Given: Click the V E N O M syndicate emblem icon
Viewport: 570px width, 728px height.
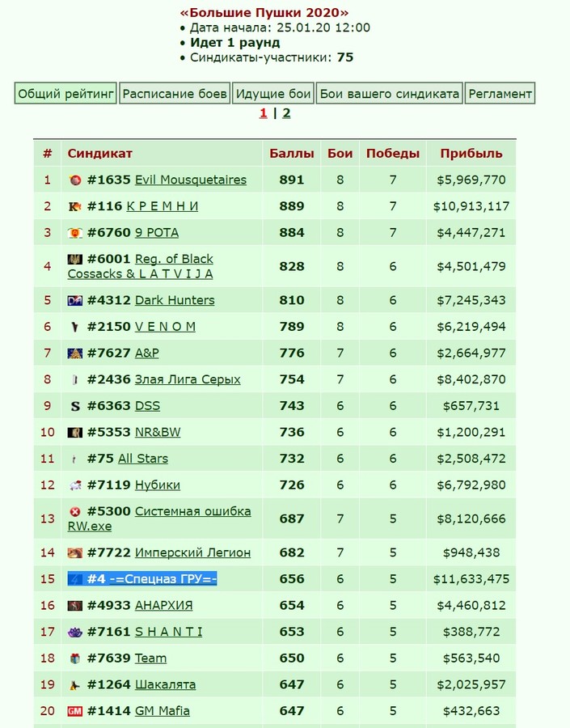Looking at the screenshot, I should 74,328.
